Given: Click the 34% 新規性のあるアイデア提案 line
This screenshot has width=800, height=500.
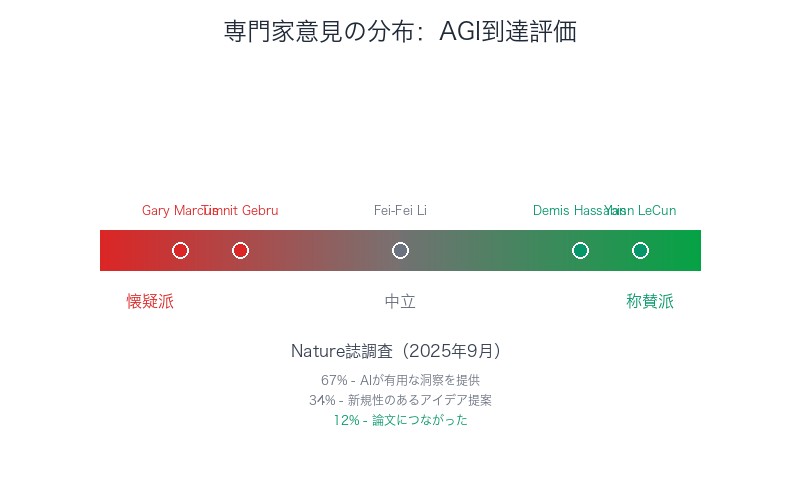Looking at the screenshot, I should tap(400, 400).
